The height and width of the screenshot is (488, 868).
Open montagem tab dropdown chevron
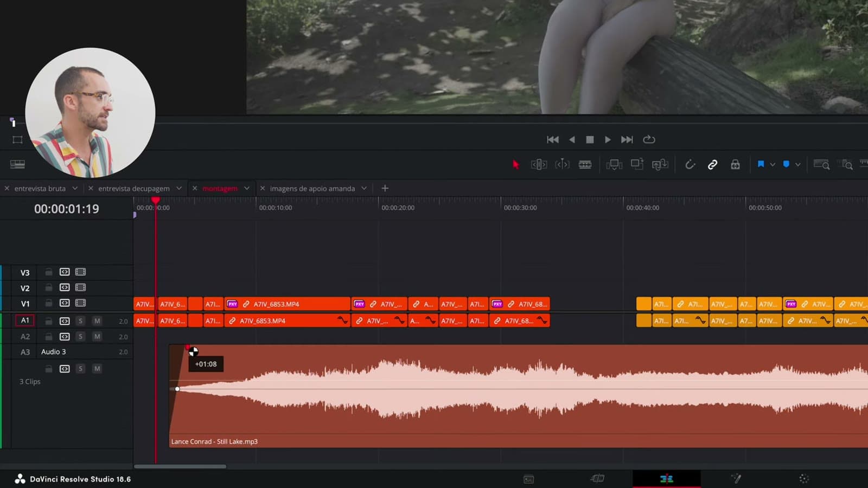click(x=247, y=188)
